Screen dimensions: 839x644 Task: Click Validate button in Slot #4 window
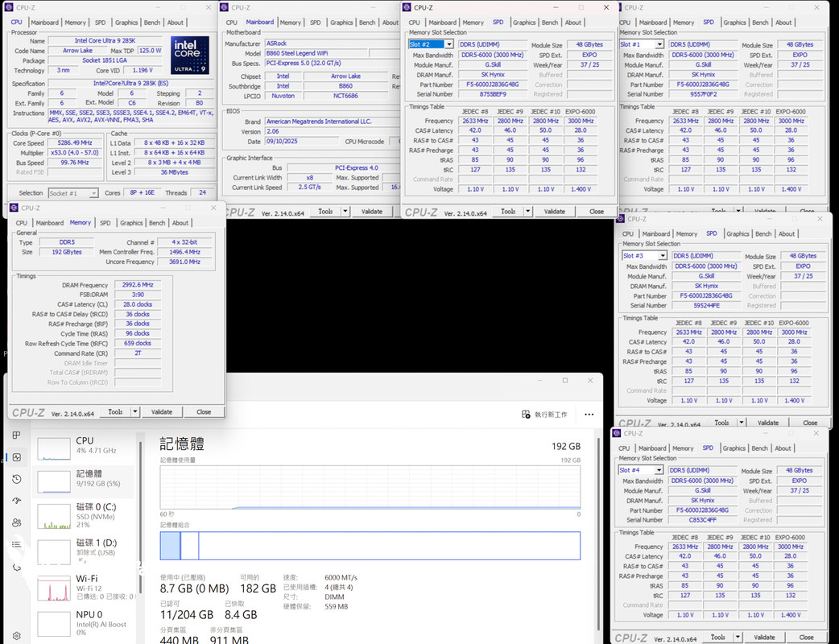pyautogui.click(x=764, y=637)
